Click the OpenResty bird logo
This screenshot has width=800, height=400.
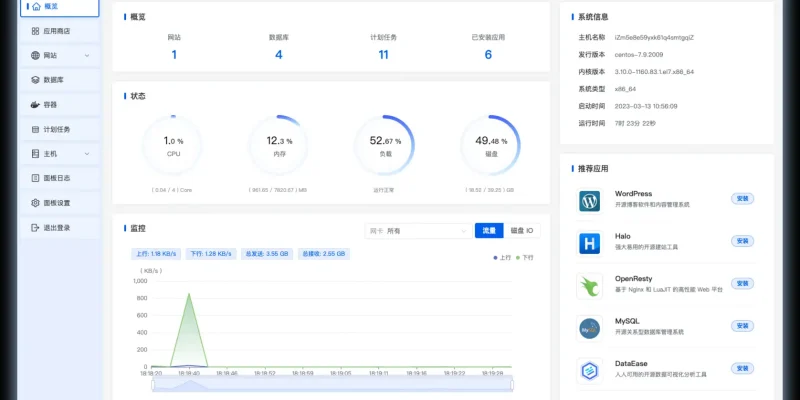(x=589, y=286)
